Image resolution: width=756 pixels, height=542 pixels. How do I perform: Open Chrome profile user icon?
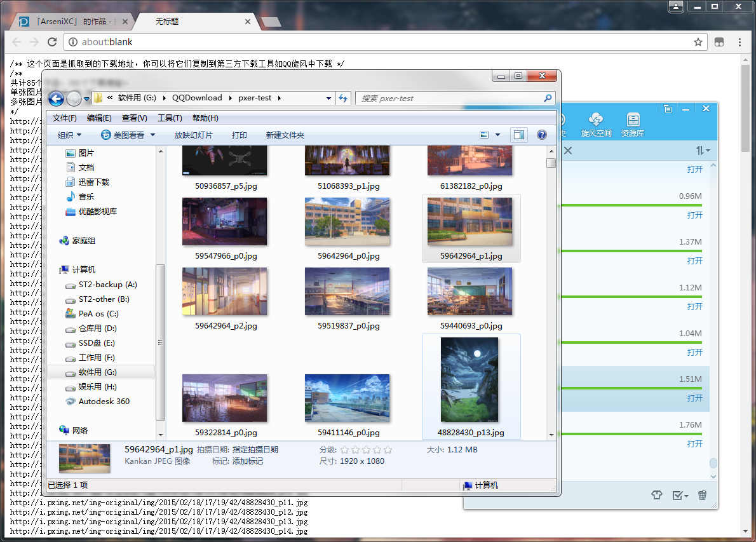pos(676,7)
